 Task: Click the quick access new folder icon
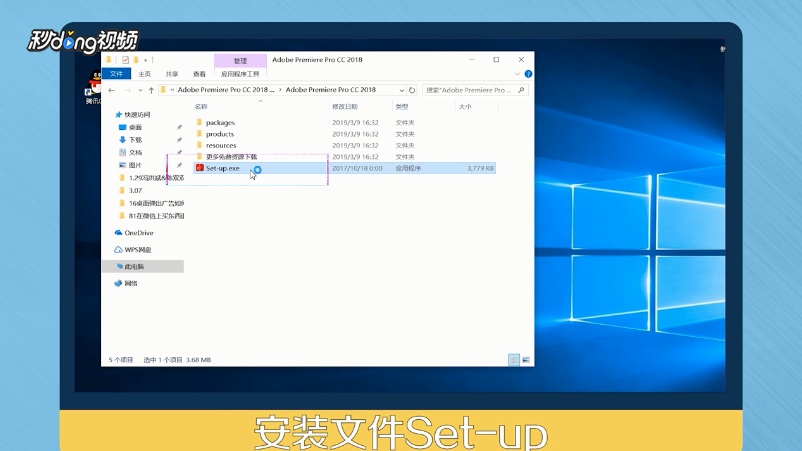coord(136,60)
